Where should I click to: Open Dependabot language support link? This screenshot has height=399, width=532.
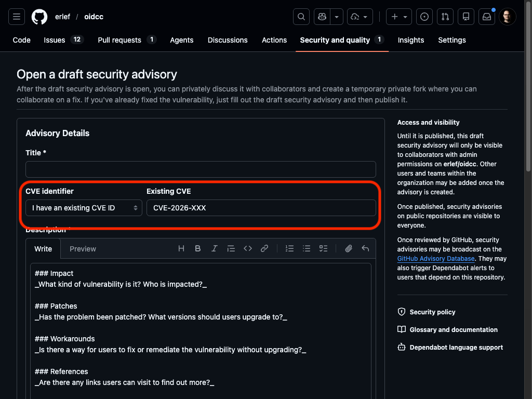pyautogui.click(x=456, y=348)
